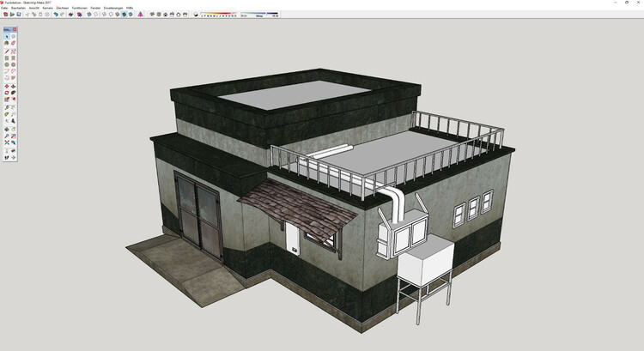Pick the Follow Me tool
The width and height of the screenshot is (644, 351).
[x=14, y=93]
